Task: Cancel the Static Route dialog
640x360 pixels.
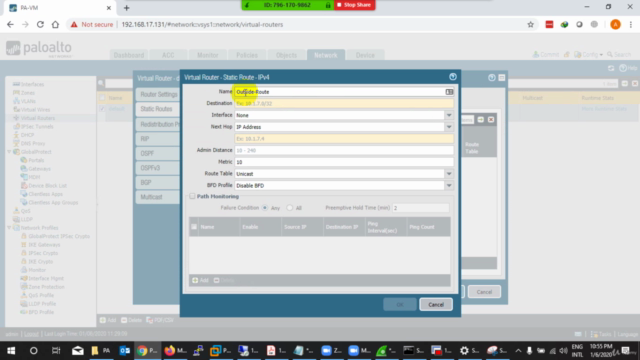Action: [x=436, y=304]
